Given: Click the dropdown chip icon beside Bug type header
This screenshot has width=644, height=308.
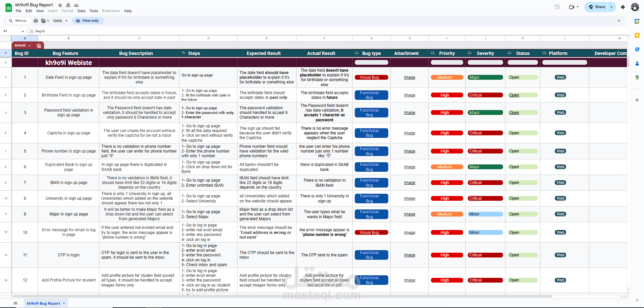Looking at the screenshot, I should click(x=356, y=53).
